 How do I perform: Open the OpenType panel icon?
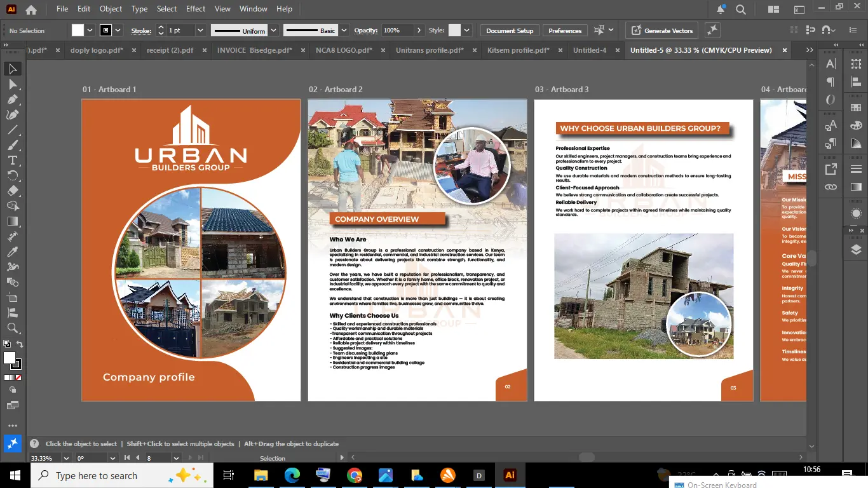coord(831,100)
